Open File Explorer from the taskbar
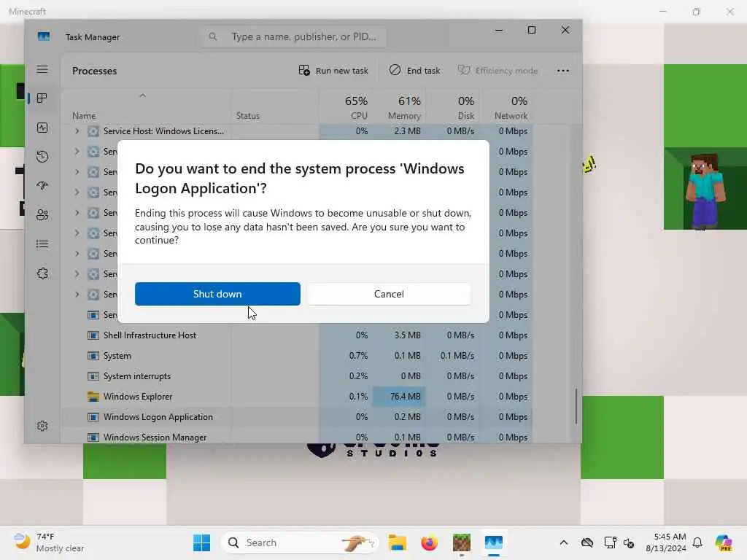Viewport: 747px width, 560px height. tap(397, 542)
